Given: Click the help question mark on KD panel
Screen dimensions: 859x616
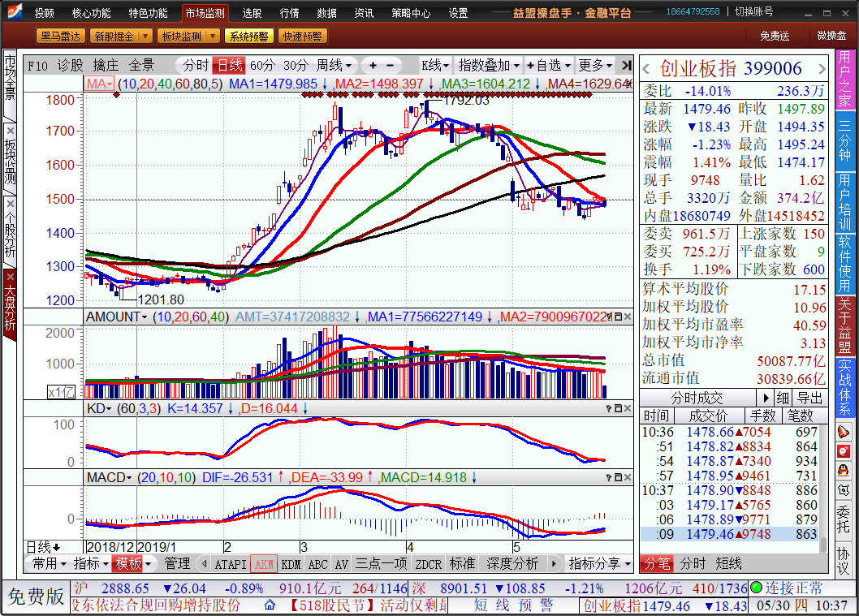Looking at the screenshot, I should [x=609, y=409].
